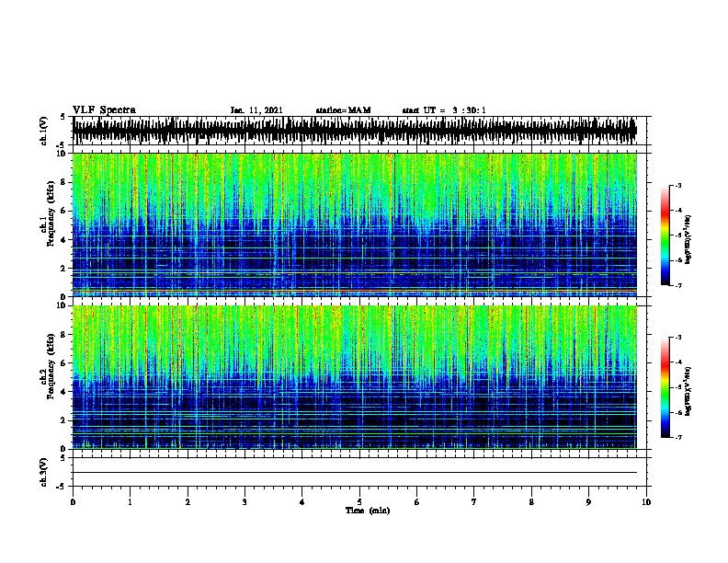Image resolution: width=728 pixels, height=563 pixels.
Task: Click the date text "Jan. 11, 2021"
Action: click(x=256, y=110)
